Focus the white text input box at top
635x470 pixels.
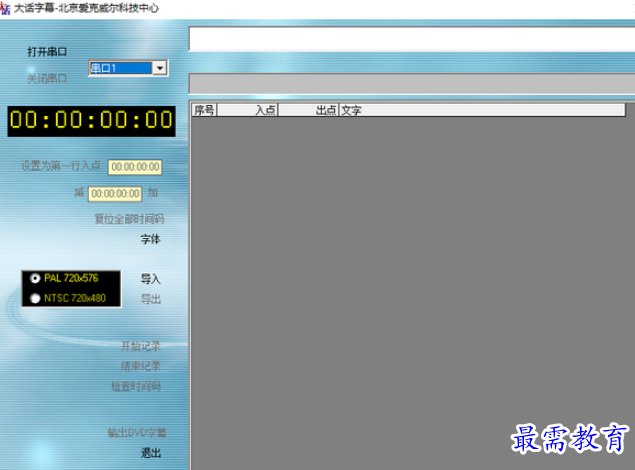click(x=412, y=39)
